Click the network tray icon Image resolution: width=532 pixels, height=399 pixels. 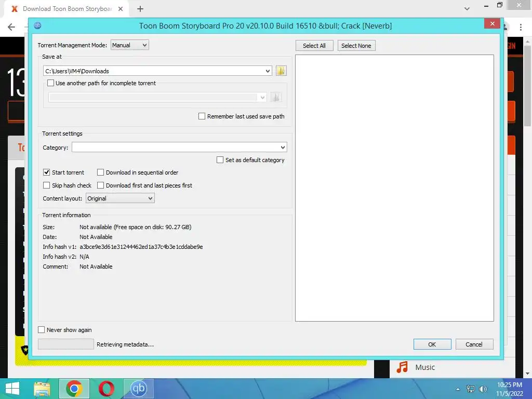click(x=471, y=389)
